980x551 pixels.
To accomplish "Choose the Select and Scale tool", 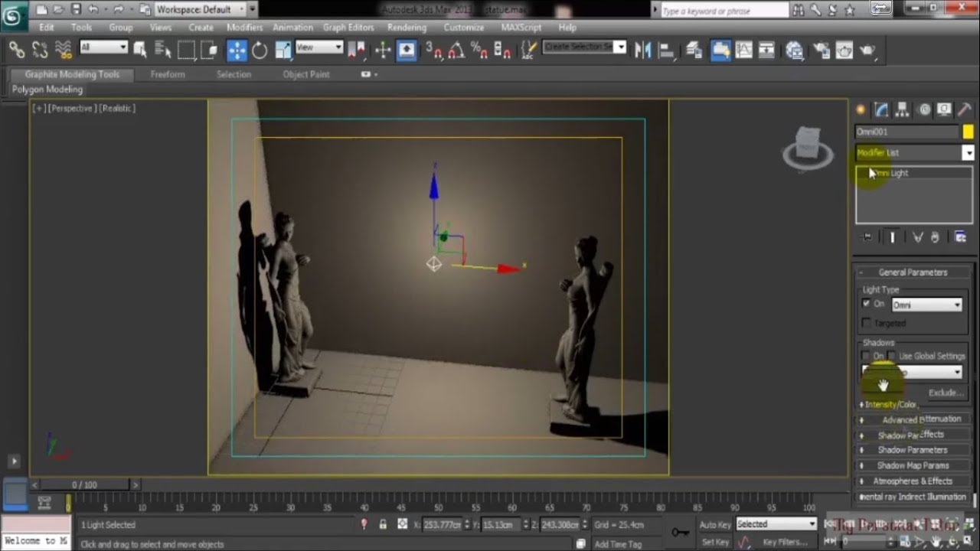I will coord(283,51).
